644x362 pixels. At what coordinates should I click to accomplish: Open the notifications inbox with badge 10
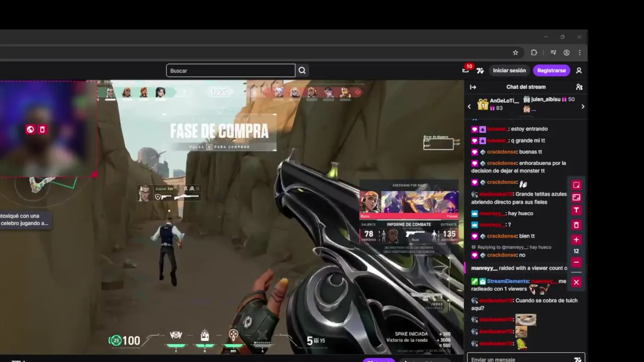466,70
